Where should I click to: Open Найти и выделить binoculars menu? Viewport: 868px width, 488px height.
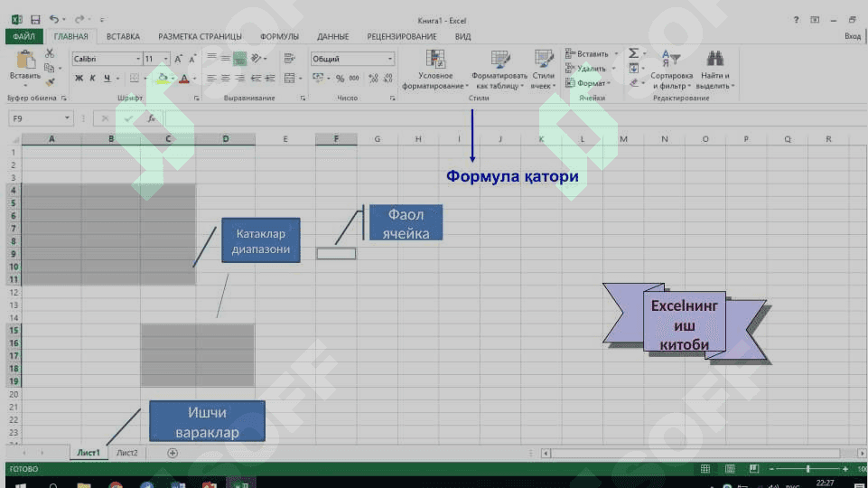point(714,70)
